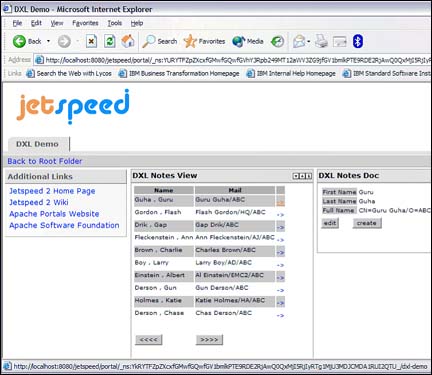432x375 pixels.
Task: Click the arrow icon for Holmes, Katie row
Action: [x=280, y=303]
